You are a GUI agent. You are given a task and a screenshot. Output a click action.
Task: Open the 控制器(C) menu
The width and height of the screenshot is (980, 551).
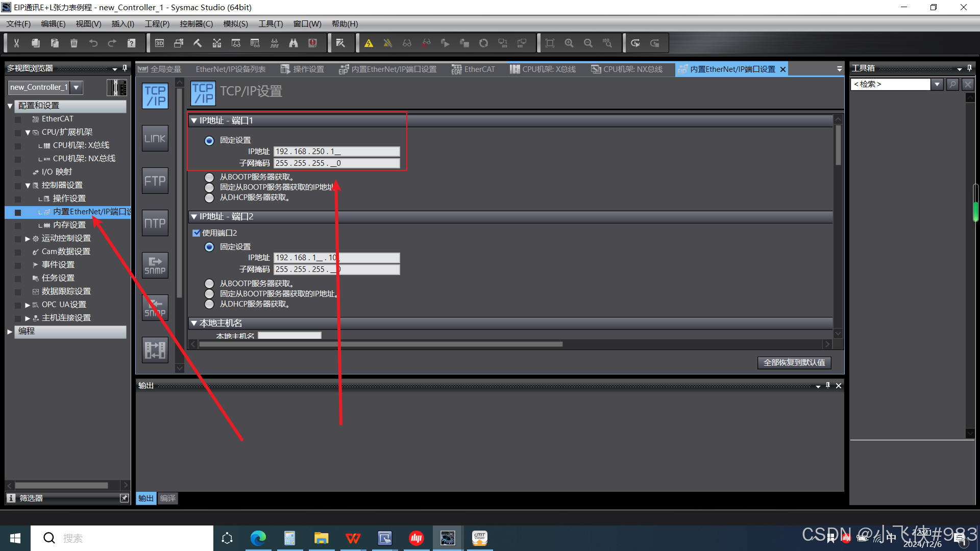[196, 24]
